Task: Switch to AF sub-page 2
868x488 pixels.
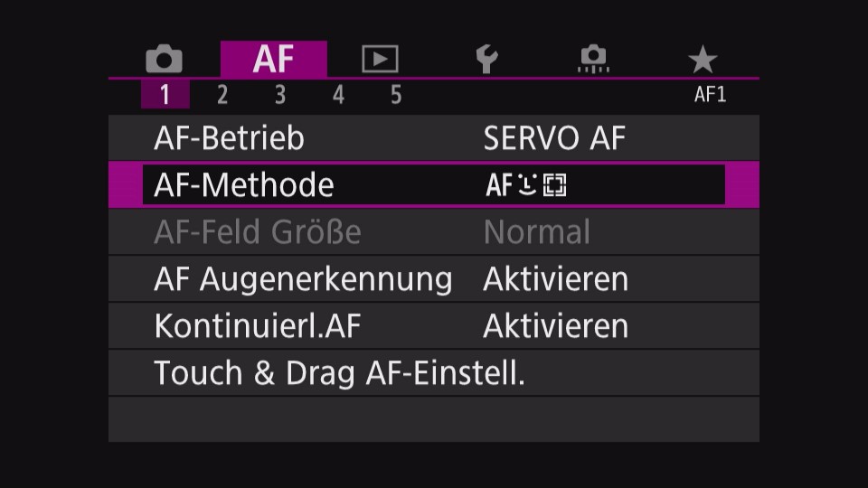Action: [222, 95]
